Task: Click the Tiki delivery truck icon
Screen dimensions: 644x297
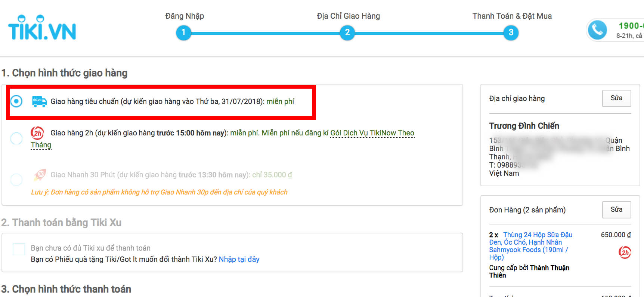Action: pos(39,101)
